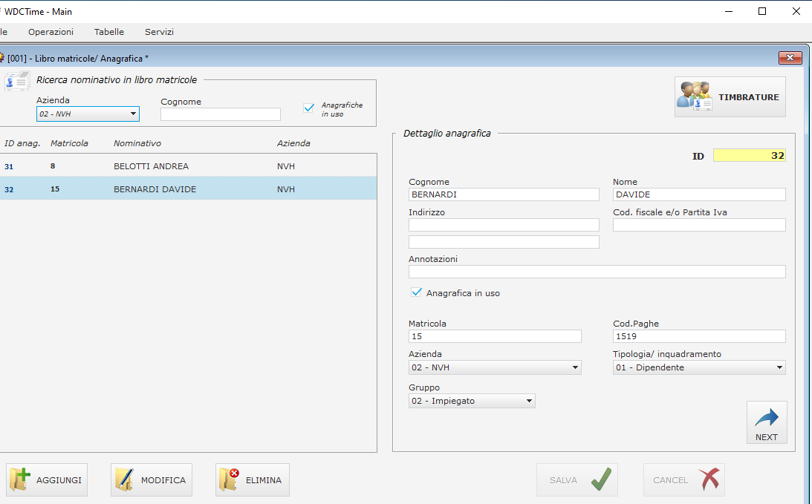The width and height of the screenshot is (812, 504).
Task: Click the green Salva checkmark icon
Action: coord(601,480)
